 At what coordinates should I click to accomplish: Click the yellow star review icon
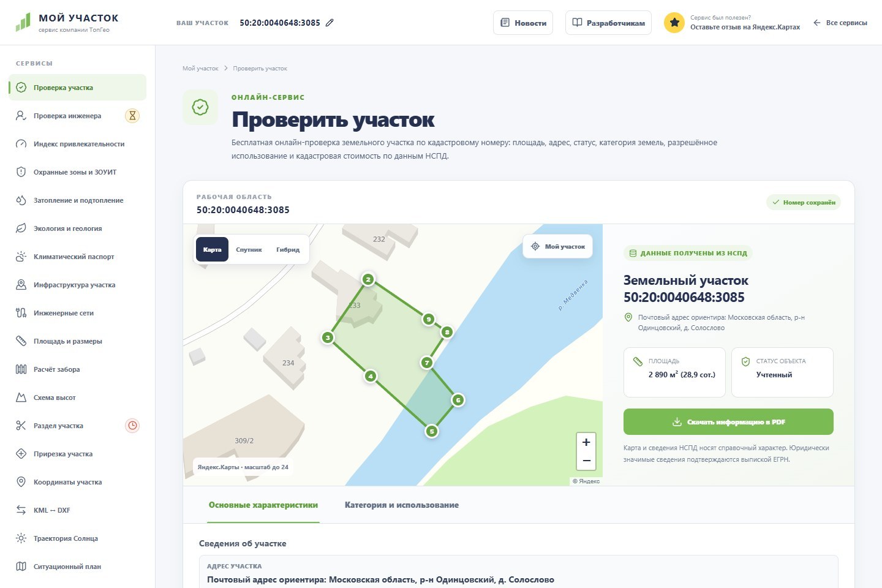point(674,23)
